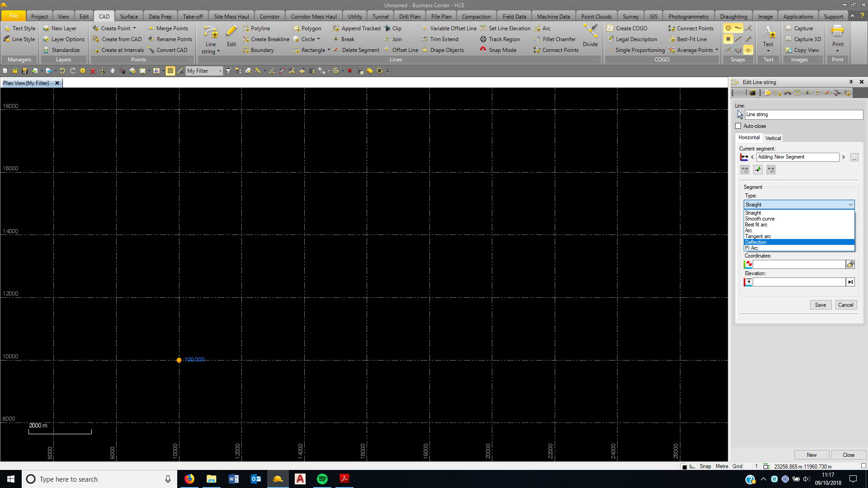868x488 pixels.
Task: Open the Surface ribbon tab
Action: [x=129, y=17]
